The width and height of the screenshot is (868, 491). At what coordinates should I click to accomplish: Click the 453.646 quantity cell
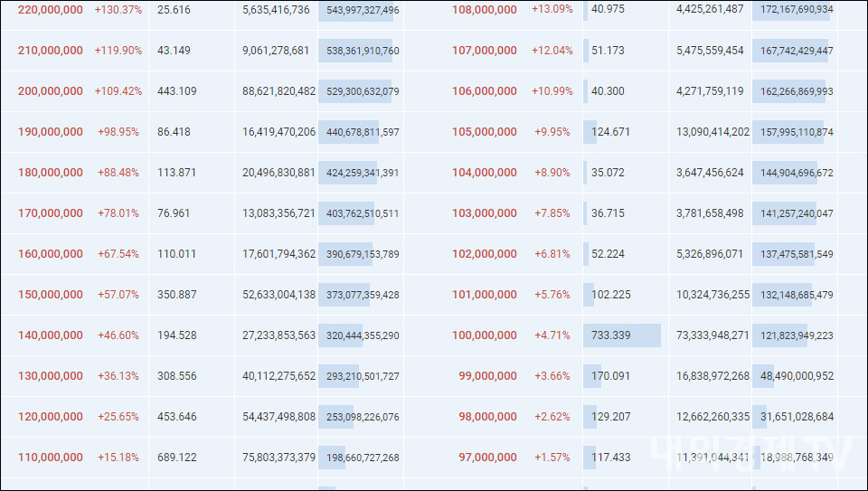[x=176, y=417]
